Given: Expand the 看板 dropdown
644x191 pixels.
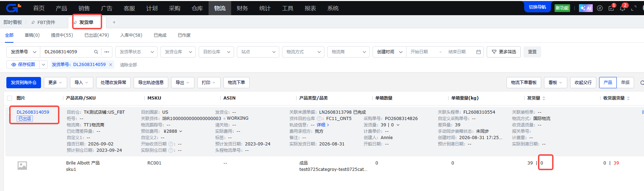Looking at the screenshot, I should 556,83.
